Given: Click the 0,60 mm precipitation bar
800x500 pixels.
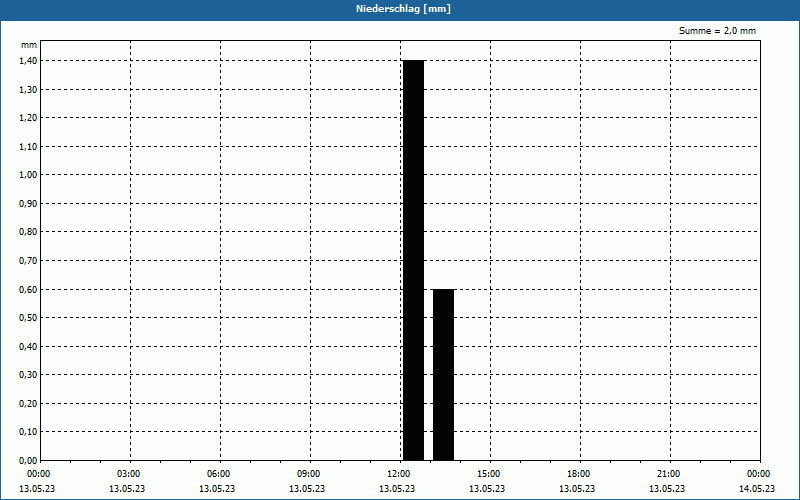Looking at the screenshot, I should [x=443, y=374].
